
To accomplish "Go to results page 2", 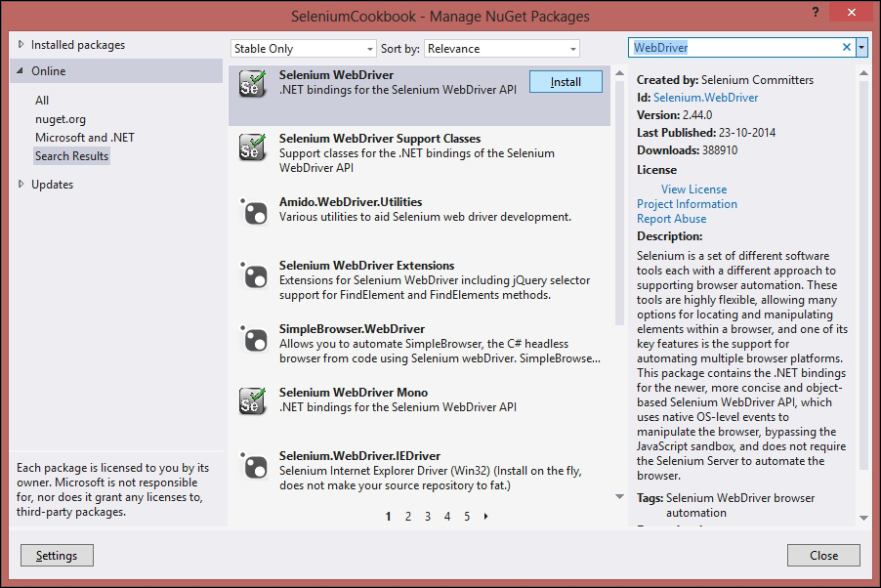I will [x=408, y=516].
